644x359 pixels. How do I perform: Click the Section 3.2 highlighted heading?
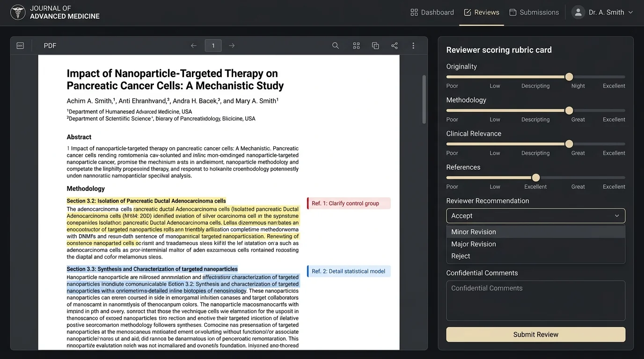tap(146, 201)
